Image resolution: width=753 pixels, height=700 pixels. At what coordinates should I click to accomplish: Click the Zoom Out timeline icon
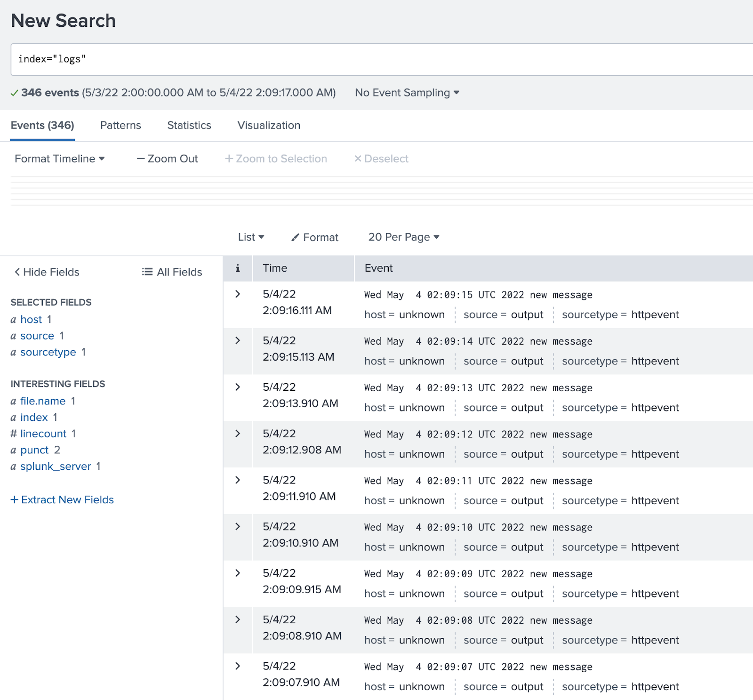click(140, 159)
